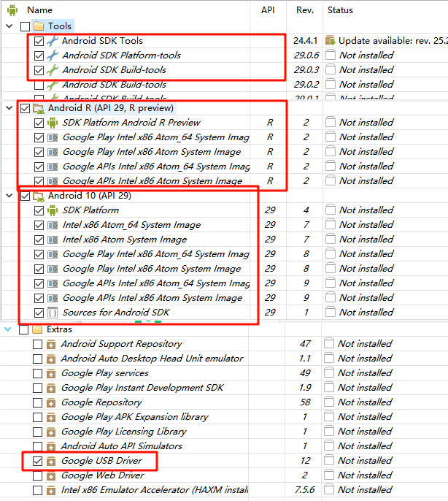Click the package icon for Google Play services
The width and height of the screenshot is (448, 501).
tap(51, 373)
